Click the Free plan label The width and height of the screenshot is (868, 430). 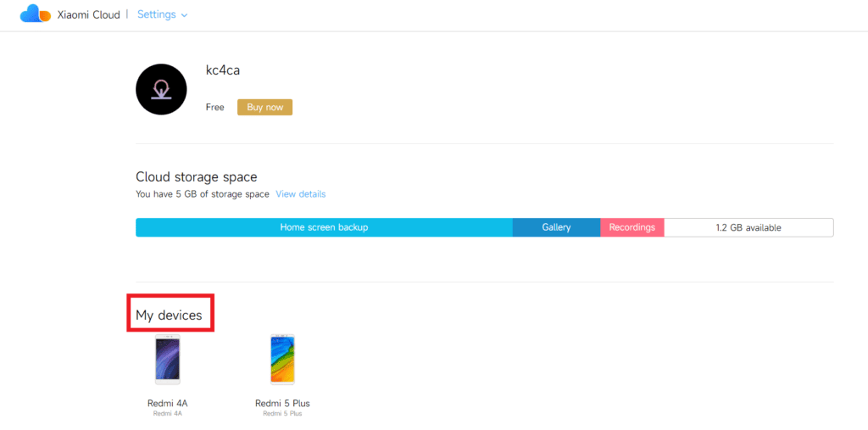(214, 108)
